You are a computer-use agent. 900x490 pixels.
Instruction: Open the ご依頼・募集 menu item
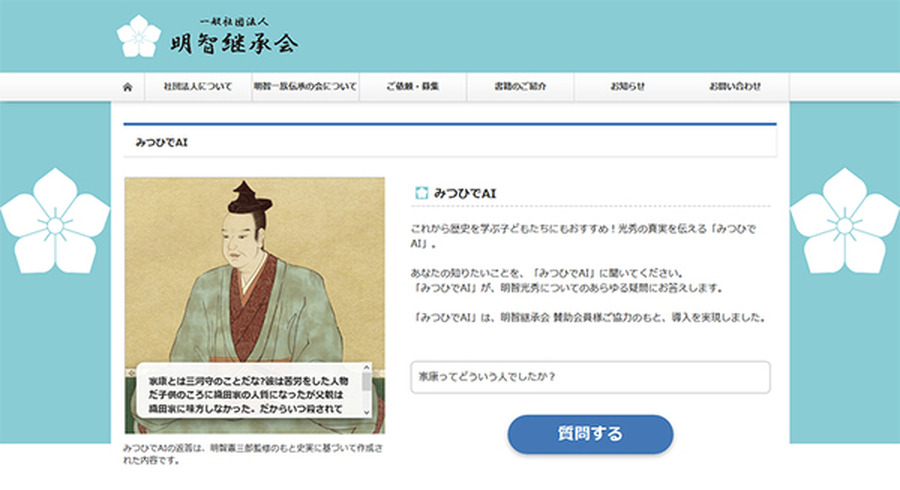tap(413, 87)
